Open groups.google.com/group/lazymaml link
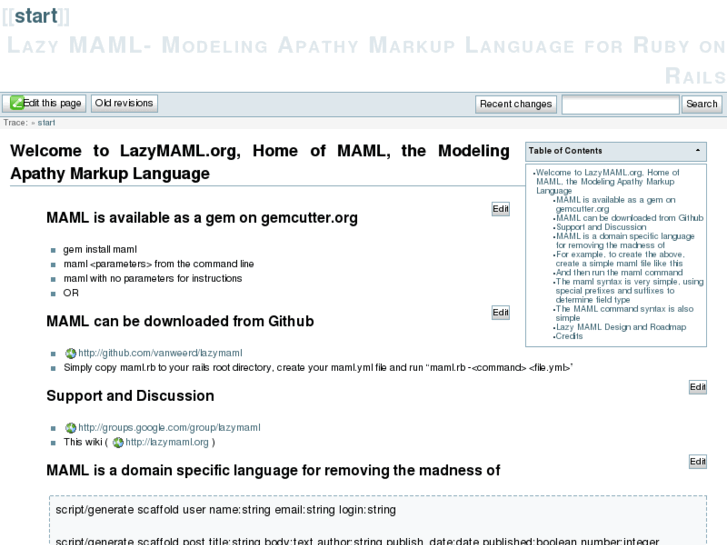 [x=169, y=427]
